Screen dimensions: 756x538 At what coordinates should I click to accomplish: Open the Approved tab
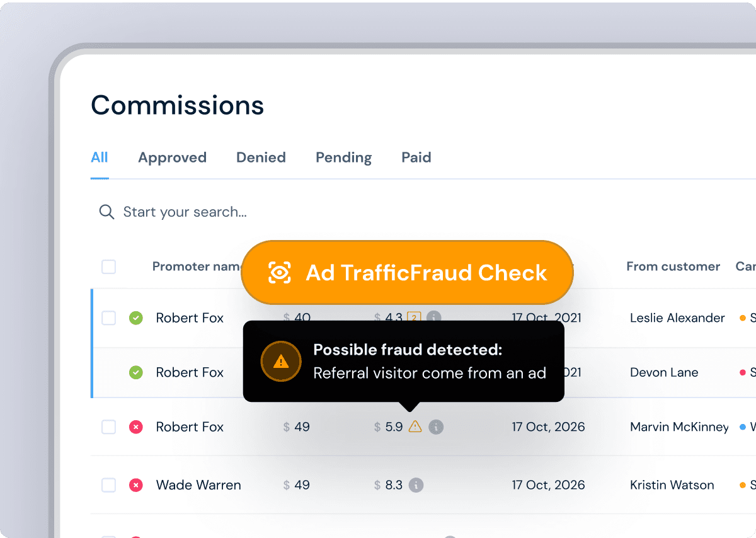pos(172,157)
